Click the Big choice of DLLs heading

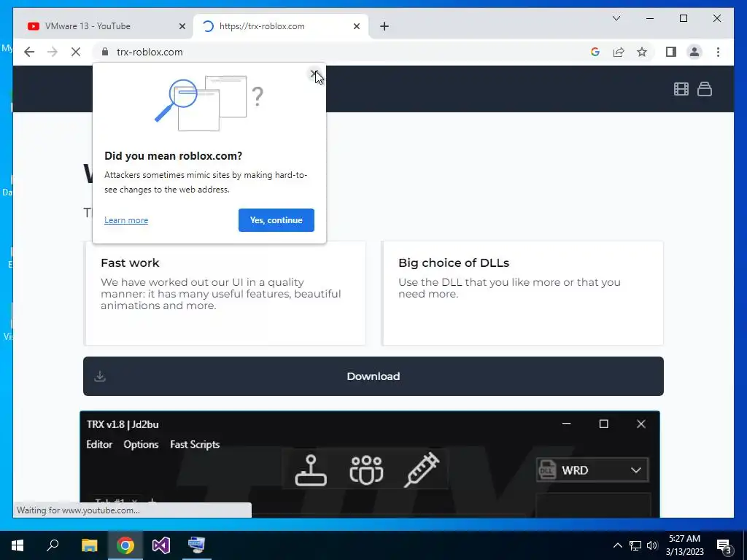pyautogui.click(x=454, y=262)
